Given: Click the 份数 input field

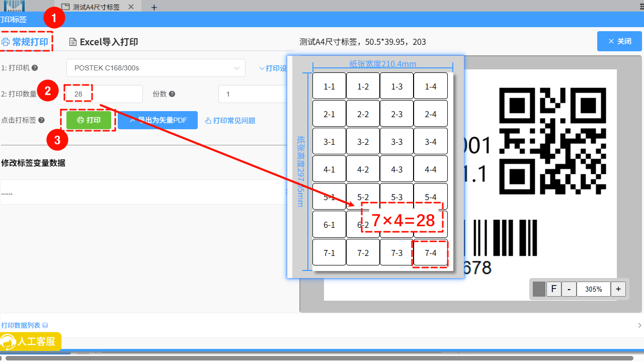Looking at the screenshot, I should (x=253, y=94).
